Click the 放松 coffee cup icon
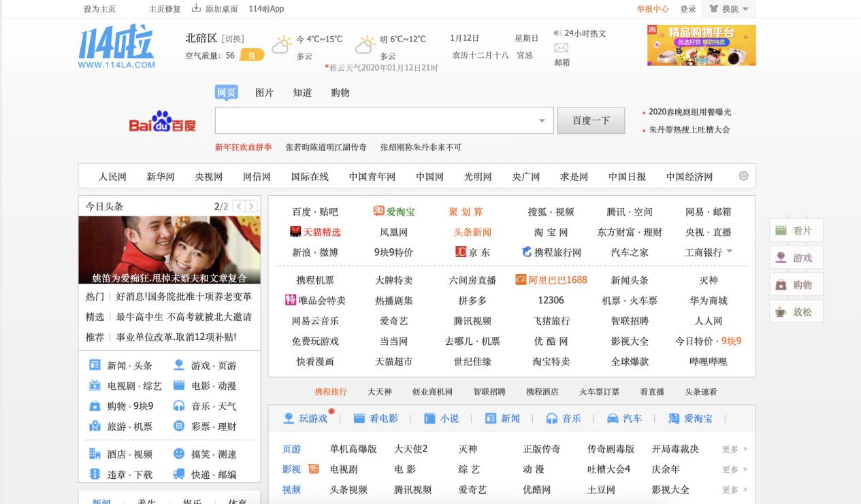 coord(781,312)
